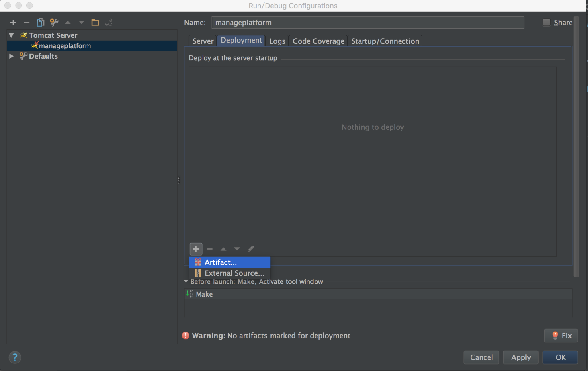
Task: Collapse the Tomcat Server tree node
Action: 11,35
